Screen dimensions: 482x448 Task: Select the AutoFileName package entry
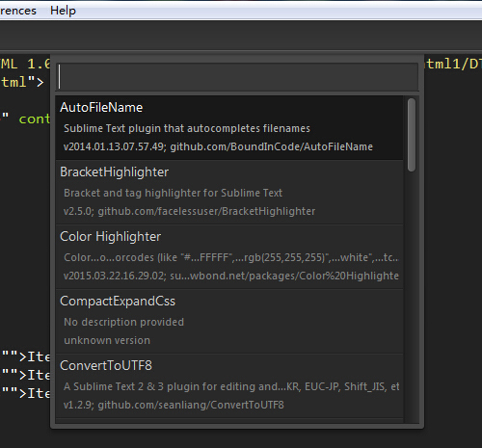[229, 127]
